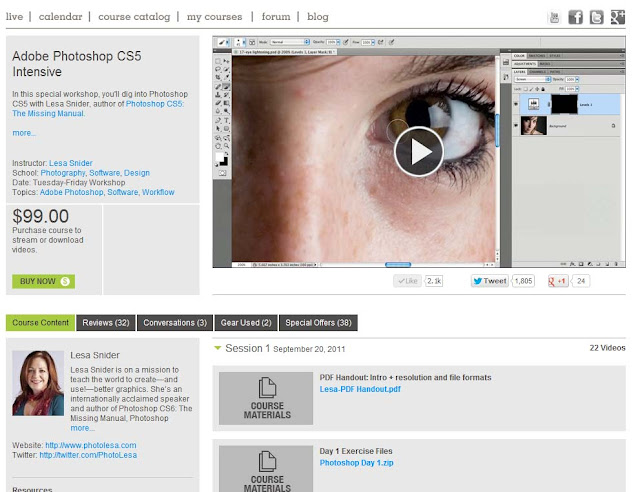Open the calendar nav item
Viewport: 640px width, 492px height.
pos(60,17)
